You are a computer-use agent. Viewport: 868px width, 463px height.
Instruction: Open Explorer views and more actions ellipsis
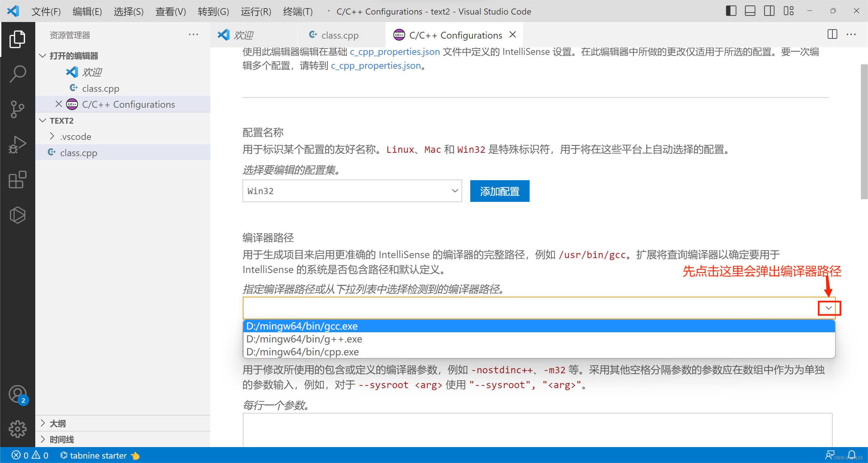coord(193,35)
